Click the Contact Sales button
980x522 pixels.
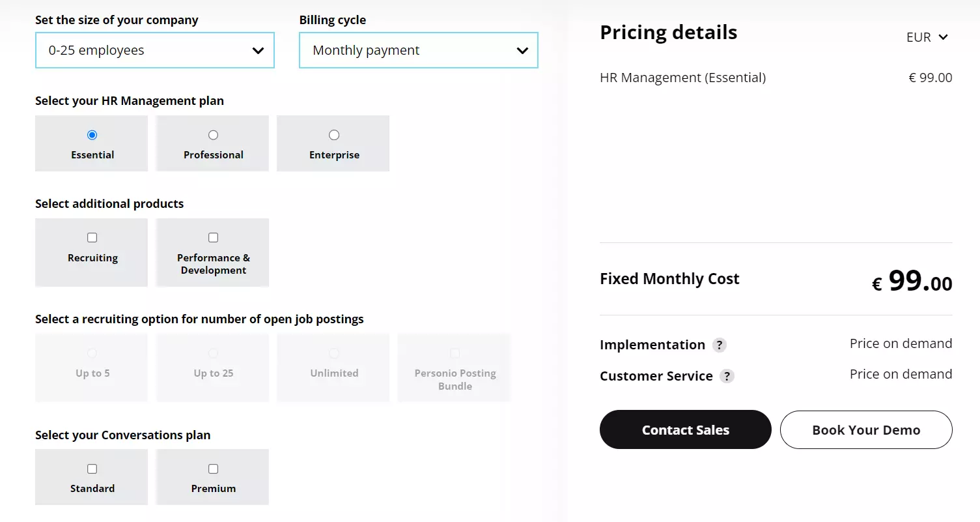click(x=686, y=429)
